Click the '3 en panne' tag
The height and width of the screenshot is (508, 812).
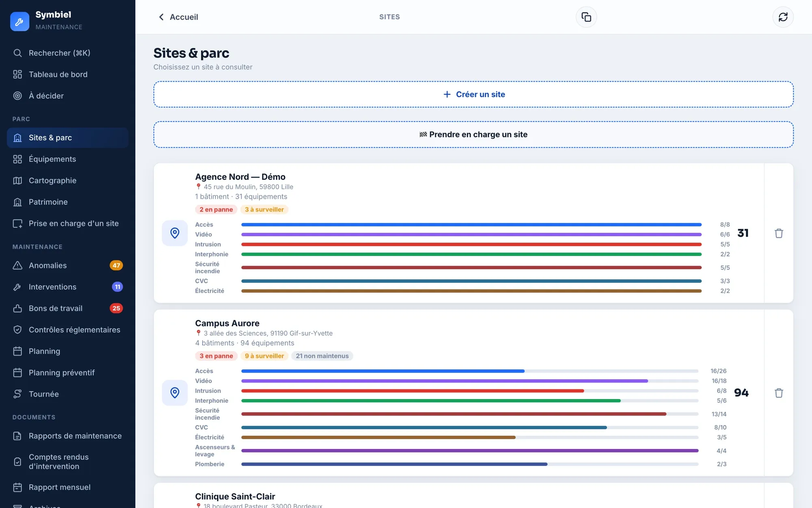(x=216, y=356)
